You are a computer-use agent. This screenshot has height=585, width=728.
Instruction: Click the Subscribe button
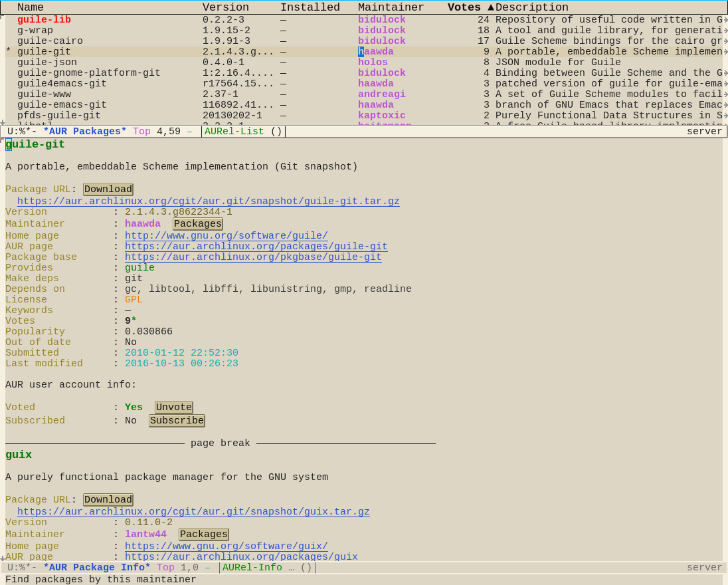tap(177, 421)
